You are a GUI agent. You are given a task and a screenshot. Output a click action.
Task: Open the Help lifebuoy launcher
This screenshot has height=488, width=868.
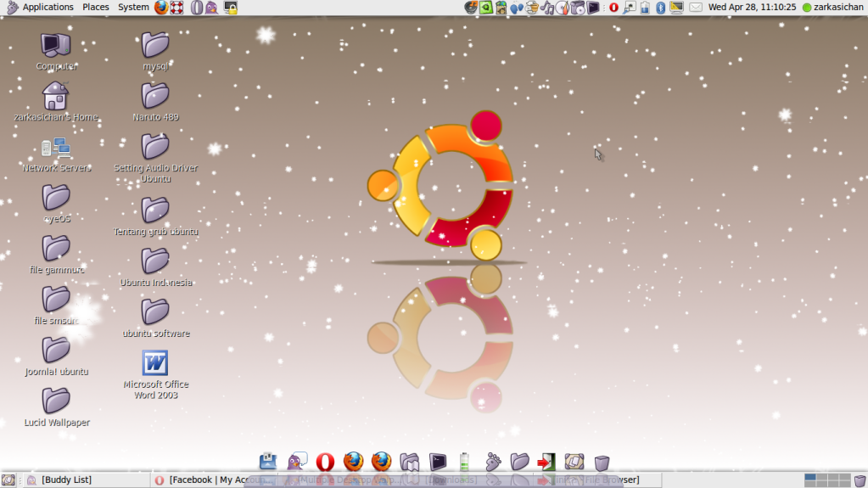tap(176, 7)
